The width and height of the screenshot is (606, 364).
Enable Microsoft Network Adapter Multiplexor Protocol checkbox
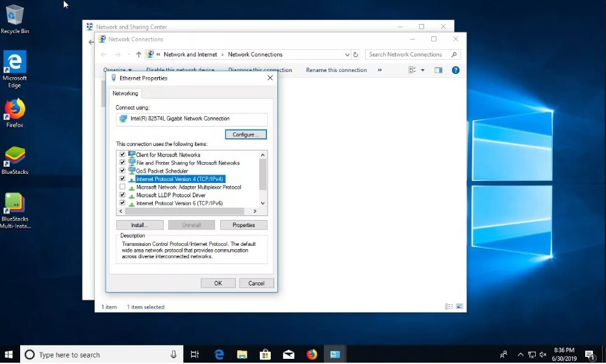(x=122, y=187)
